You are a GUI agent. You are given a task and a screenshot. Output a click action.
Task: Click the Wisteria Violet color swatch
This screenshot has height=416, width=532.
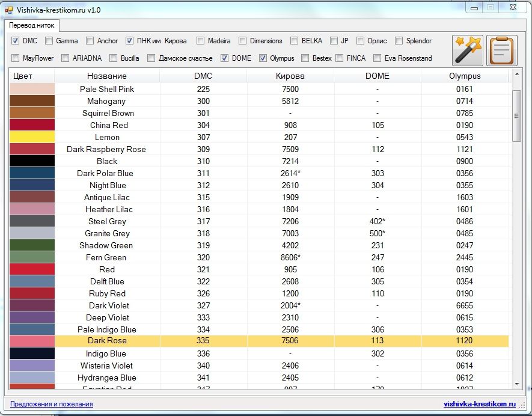point(32,366)
